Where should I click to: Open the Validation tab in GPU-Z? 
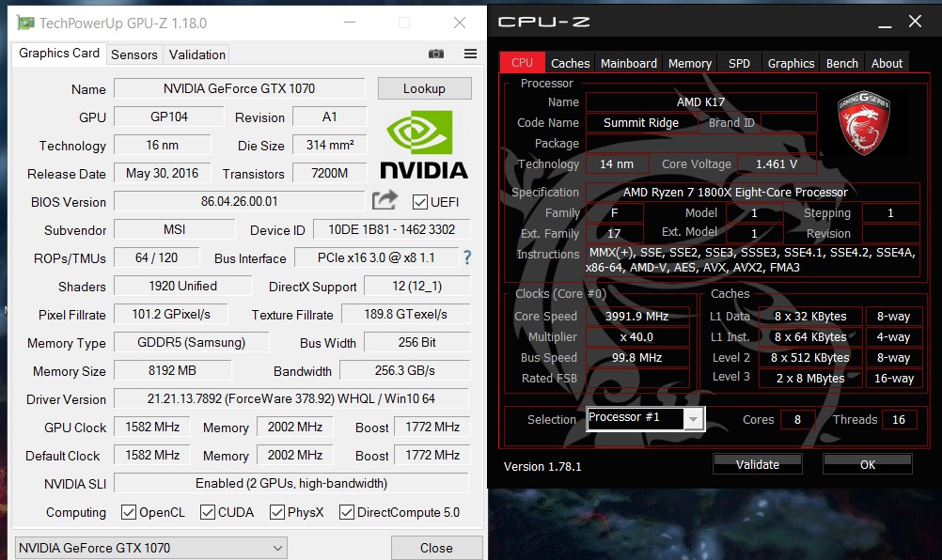pos(197,54)
